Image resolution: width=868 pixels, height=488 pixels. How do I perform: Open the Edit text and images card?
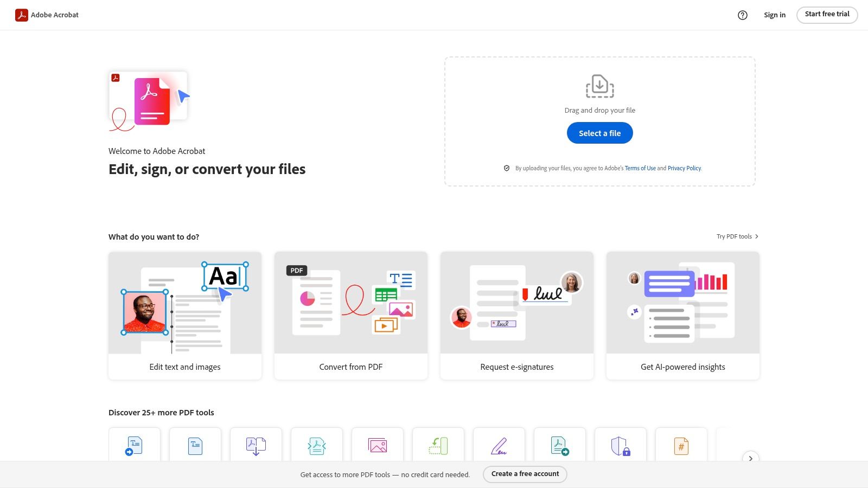point(185,316)
